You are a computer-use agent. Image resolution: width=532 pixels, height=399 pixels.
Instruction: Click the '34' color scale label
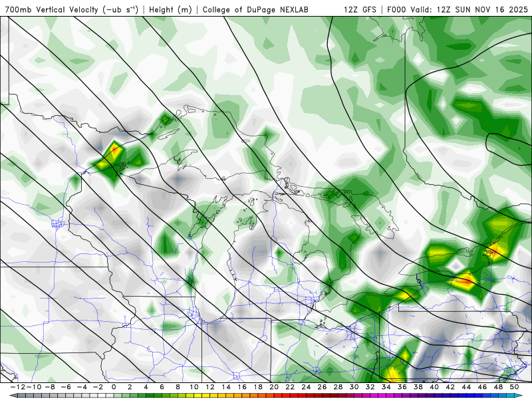tap(386, 387)
